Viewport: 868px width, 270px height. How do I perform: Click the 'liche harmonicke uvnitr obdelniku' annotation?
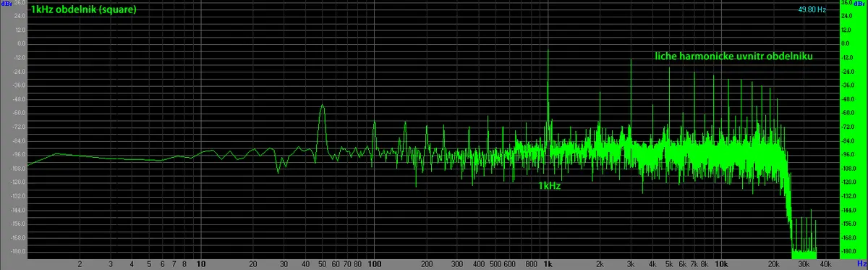point(734,56)
